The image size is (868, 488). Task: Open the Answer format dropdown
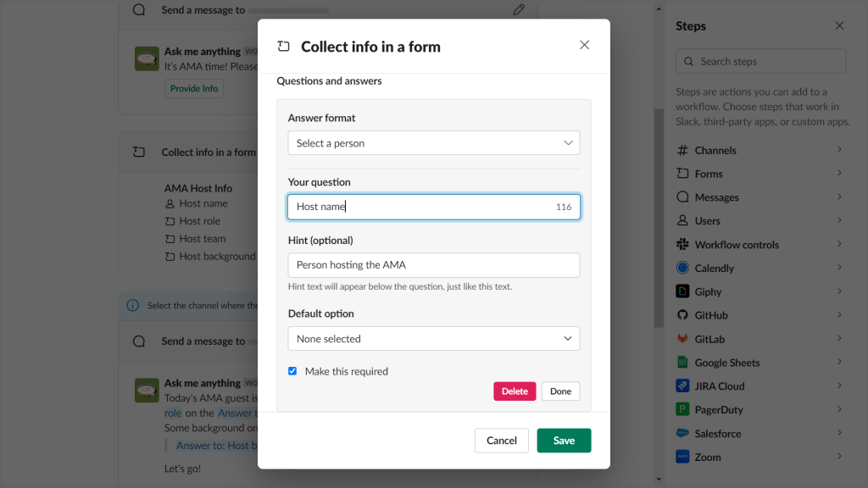433,143
